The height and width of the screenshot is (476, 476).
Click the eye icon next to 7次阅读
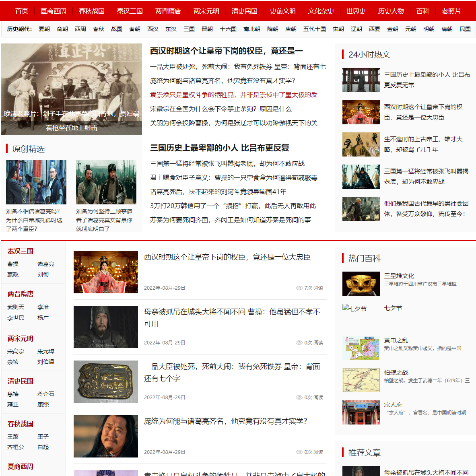pos(299,288)
